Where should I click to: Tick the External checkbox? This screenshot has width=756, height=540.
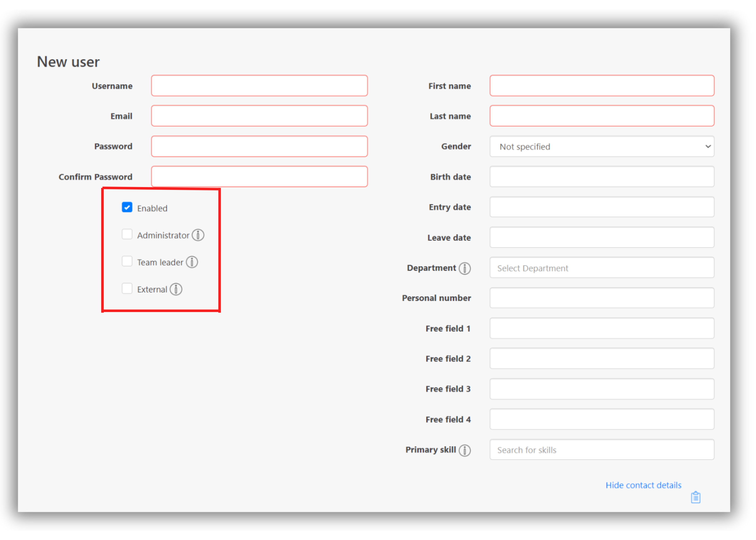point(127,289)
